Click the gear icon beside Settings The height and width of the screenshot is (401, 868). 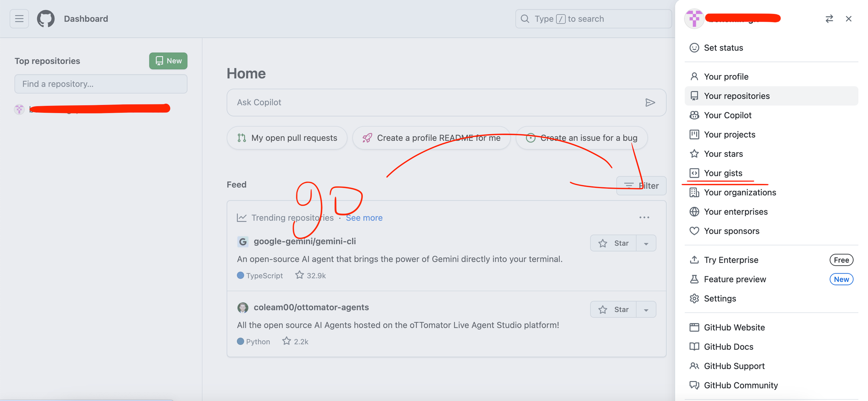pyautogui.click(x=694, y=298)
